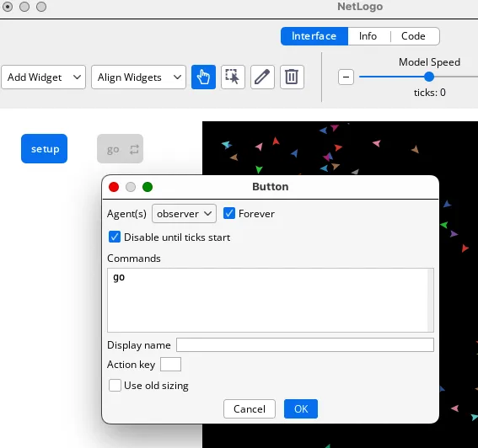478x448 pixels.
Task: Click the Button dialog title text
Action: [x=271, y=186]
